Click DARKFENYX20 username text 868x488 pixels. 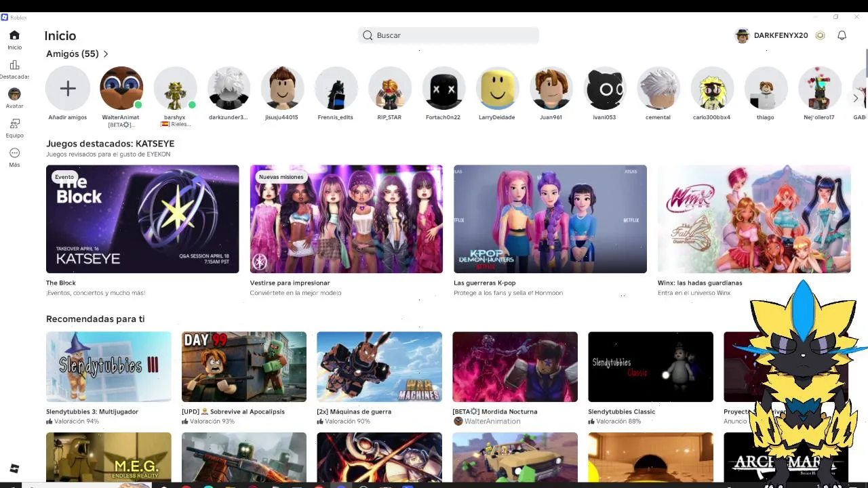[781, 35]
